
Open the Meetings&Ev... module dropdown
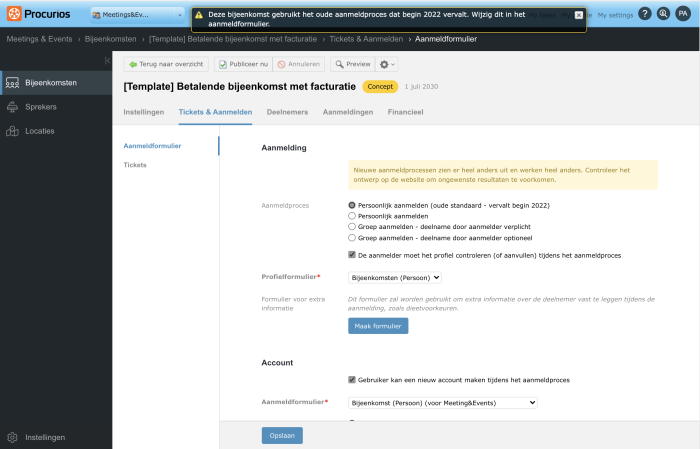coord(137,15)
